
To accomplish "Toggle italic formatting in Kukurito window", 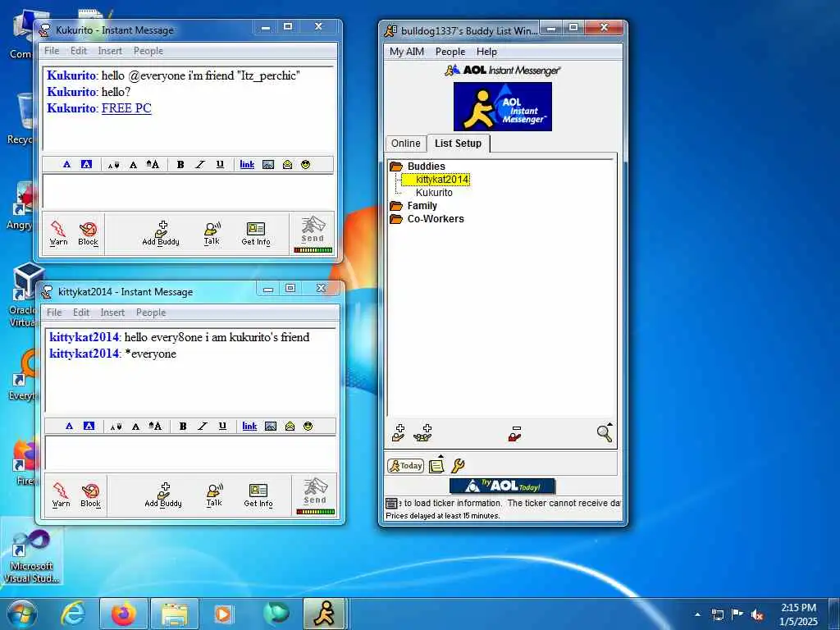I will (x=200, y=164).
